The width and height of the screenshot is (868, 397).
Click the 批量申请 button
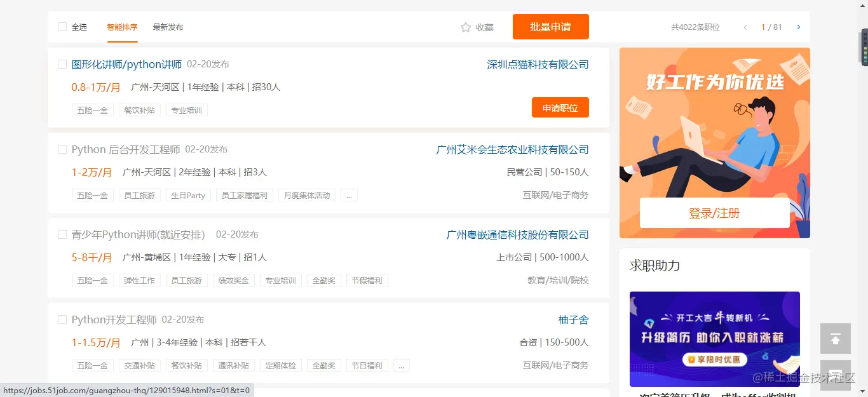pyautogui.click(x=551, y=27)
